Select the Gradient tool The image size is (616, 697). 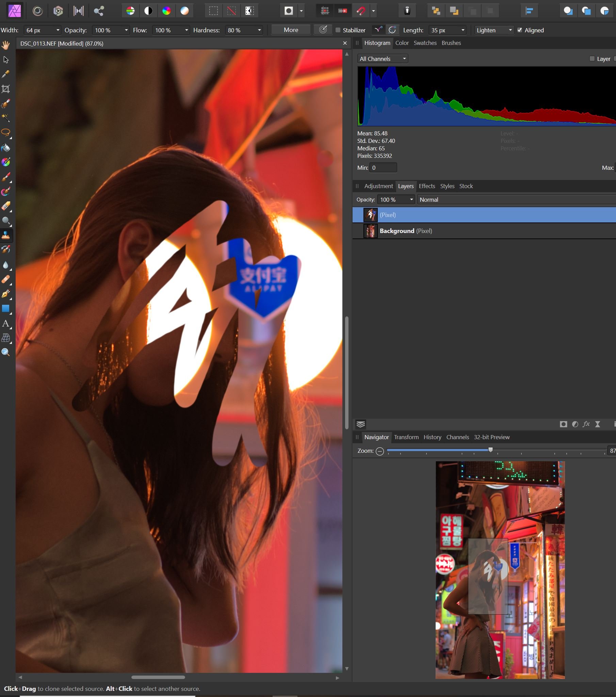click(x=6, y=162)
